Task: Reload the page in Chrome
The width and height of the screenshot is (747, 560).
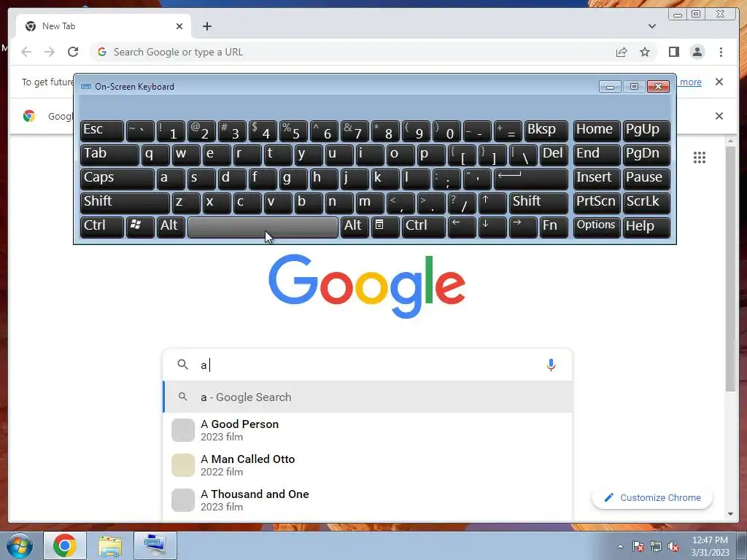Action: click(x=73, y=52)
